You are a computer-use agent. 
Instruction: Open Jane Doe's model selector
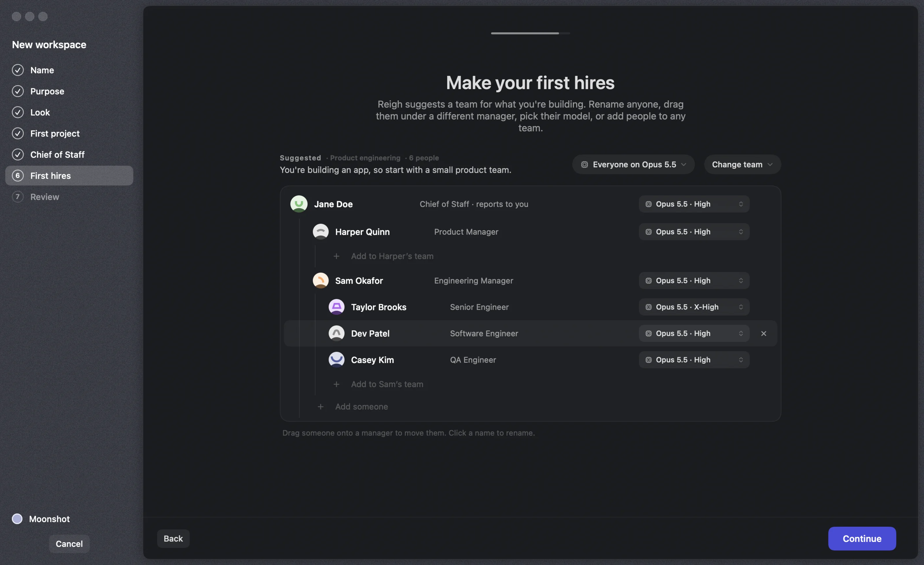(x=694, y=204)
